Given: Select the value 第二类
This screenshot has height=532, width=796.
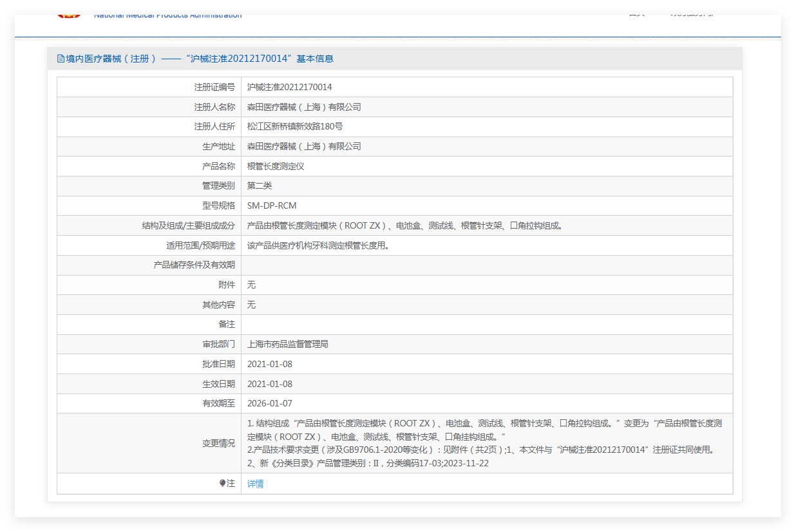Looking at the screenshot, I should click(x=260, y=185).
